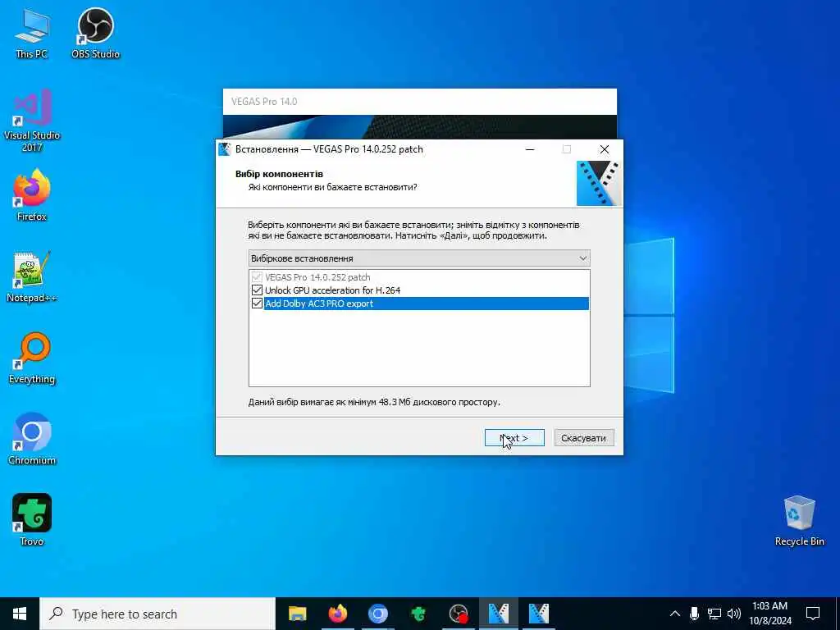
Task: Click the Type here to search box
Action: tap(158, 614)
